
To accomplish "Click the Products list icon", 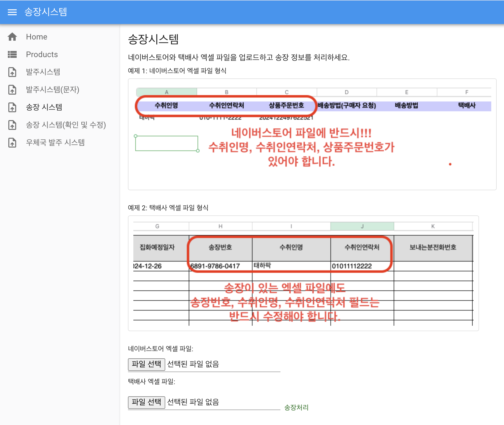I will pyautogui.click(x=12, y=54).
